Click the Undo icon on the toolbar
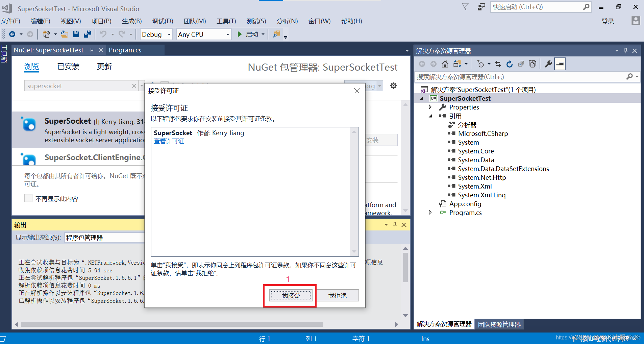Screen dimensions: 644x344 click(103, 34)
